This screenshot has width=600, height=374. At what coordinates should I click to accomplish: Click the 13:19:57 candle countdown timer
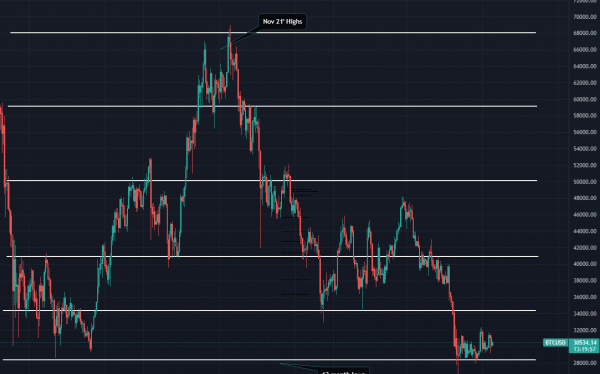pos(585,350)
